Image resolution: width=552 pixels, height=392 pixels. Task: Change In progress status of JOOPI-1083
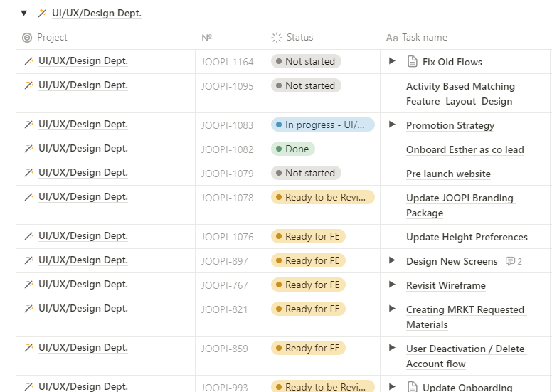[323, 125]
